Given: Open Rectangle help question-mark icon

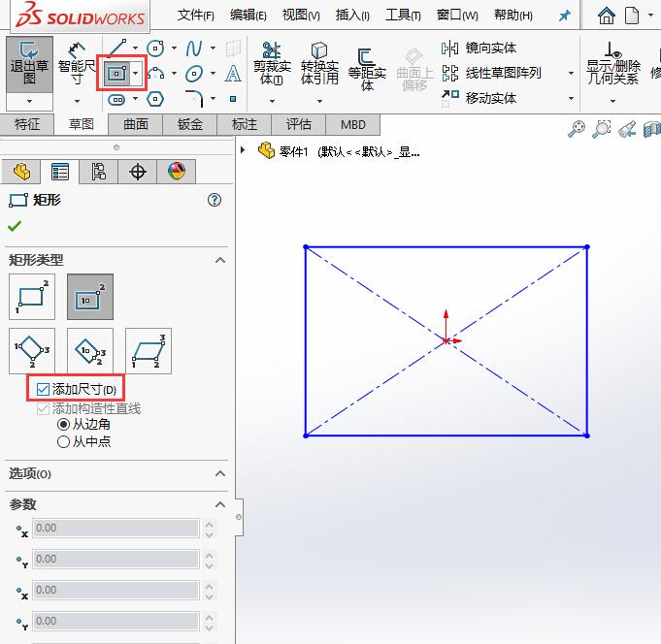Looking at the screenshot, I should click(215, 200).
